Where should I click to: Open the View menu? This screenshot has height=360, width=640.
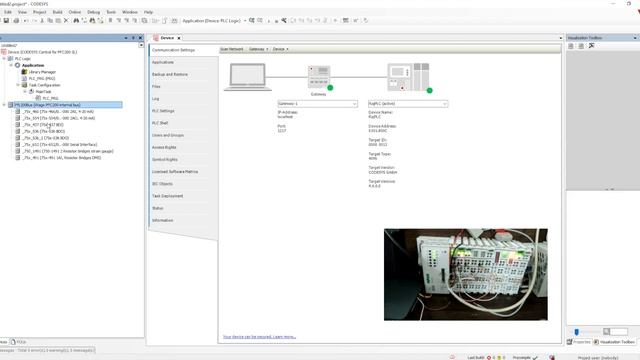tap(22, 12)
